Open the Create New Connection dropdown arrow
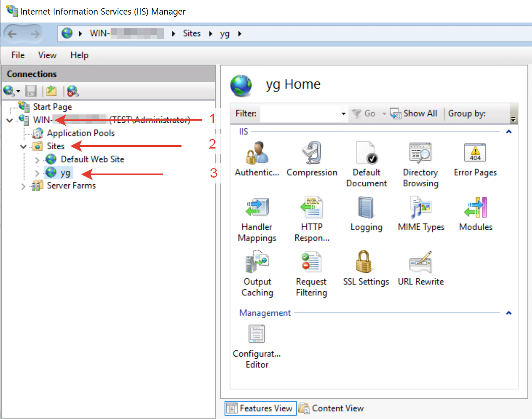 [18, 91]
